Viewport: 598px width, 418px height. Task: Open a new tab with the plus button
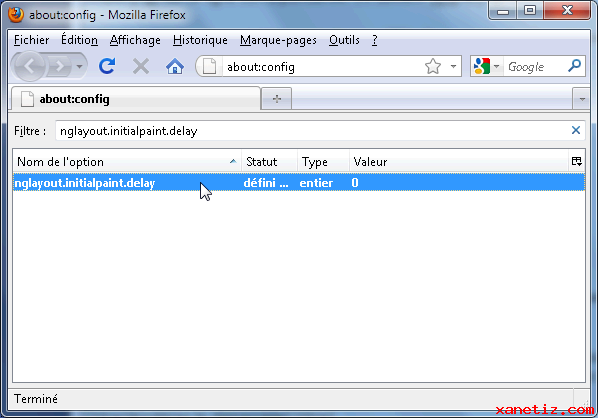click(277, 99)
